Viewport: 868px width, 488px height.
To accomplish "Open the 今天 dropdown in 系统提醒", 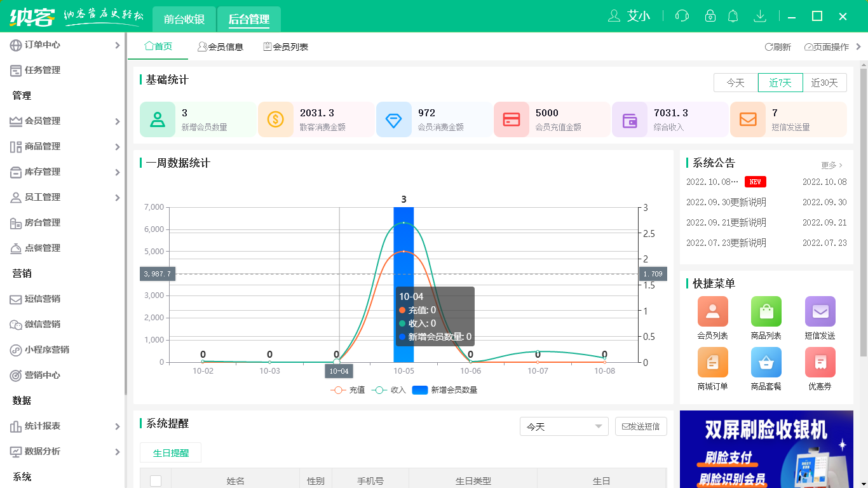I will 564,426.
